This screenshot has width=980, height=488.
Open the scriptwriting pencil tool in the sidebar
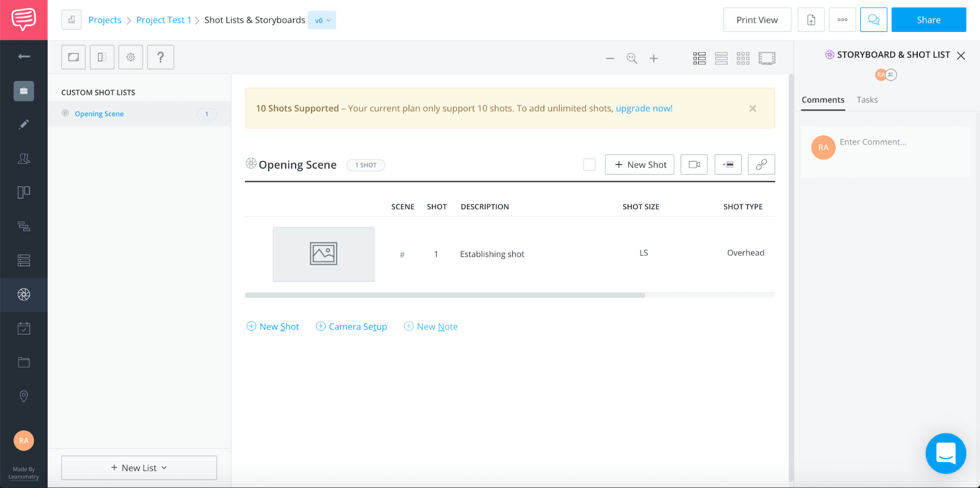(x=24, y=124)
